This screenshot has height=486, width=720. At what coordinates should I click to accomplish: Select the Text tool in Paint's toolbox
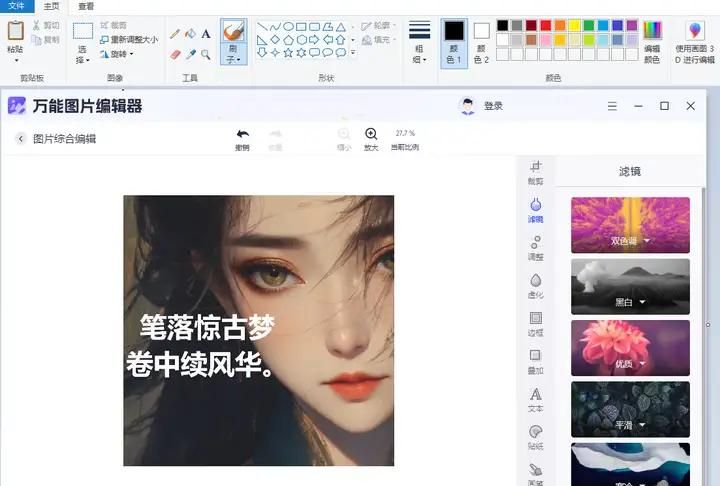(x=206, y=34)
